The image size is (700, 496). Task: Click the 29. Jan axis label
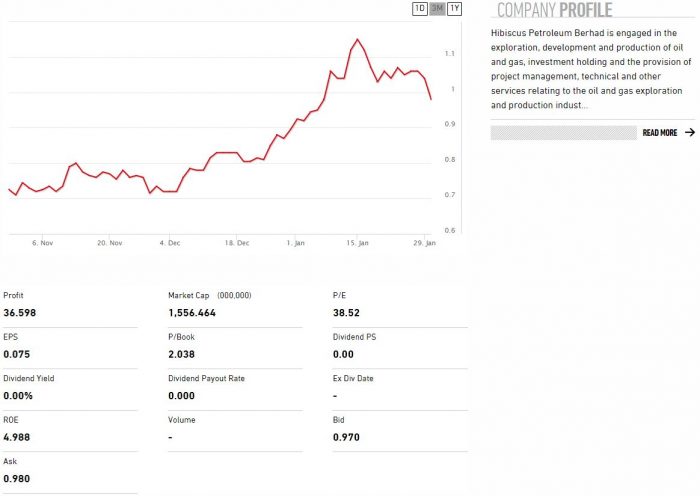click(x=424, y=242)
